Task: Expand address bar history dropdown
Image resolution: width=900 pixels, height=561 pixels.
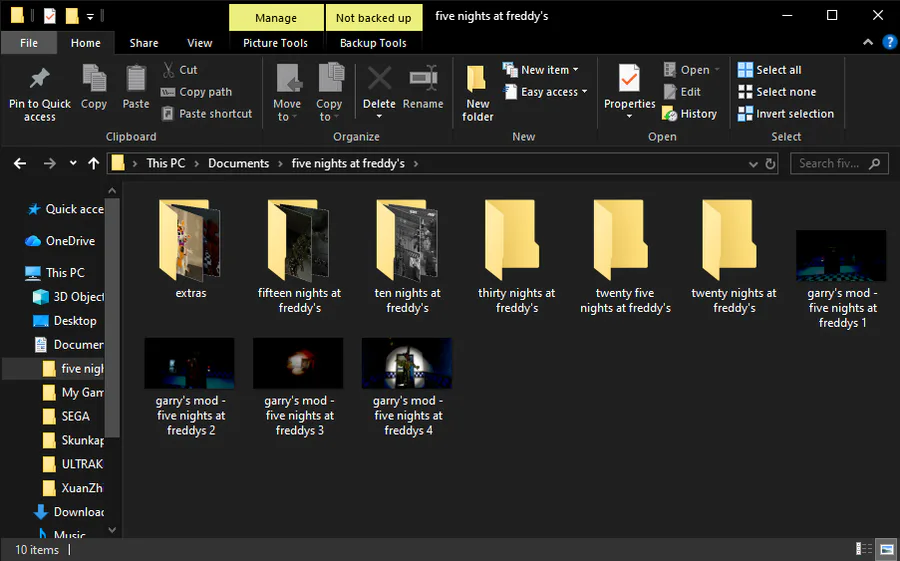Action: click(x=753, y=164)
